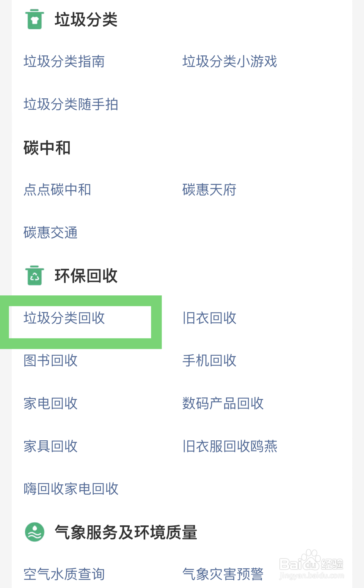Open 旧衣回收 service

point(209,318)
